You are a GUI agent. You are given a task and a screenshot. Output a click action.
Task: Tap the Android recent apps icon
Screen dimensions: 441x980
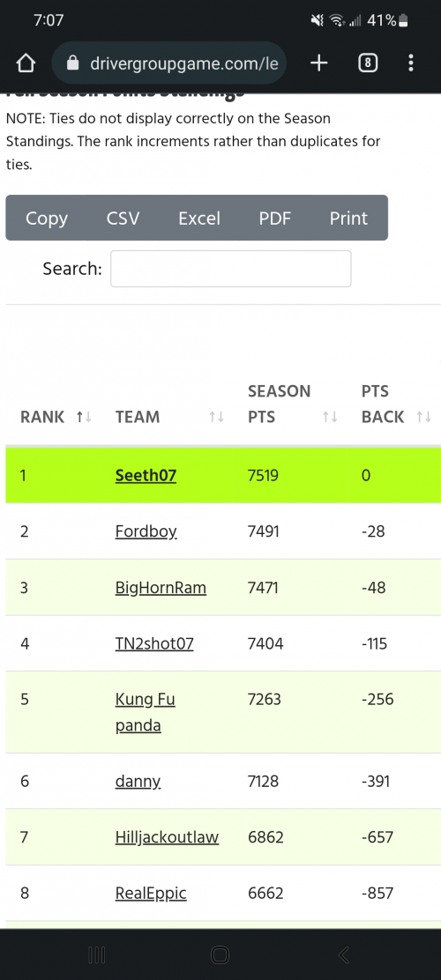point(96,954)
